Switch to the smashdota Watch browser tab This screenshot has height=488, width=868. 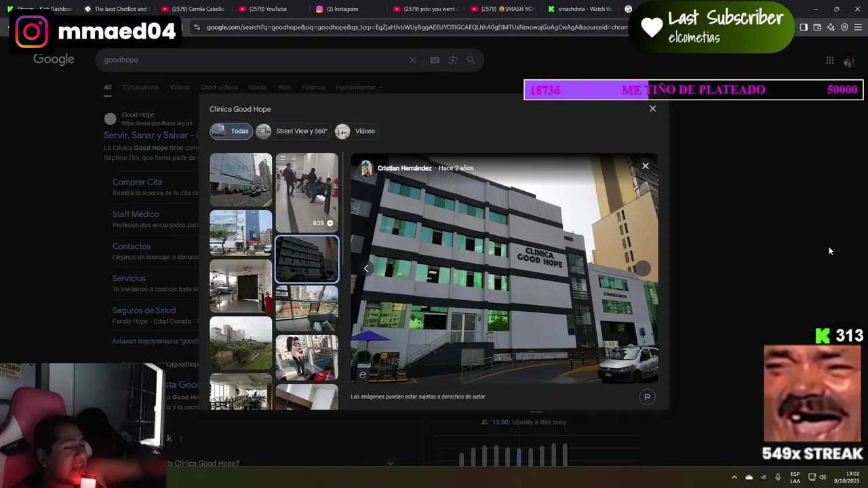tap(581, 9)
